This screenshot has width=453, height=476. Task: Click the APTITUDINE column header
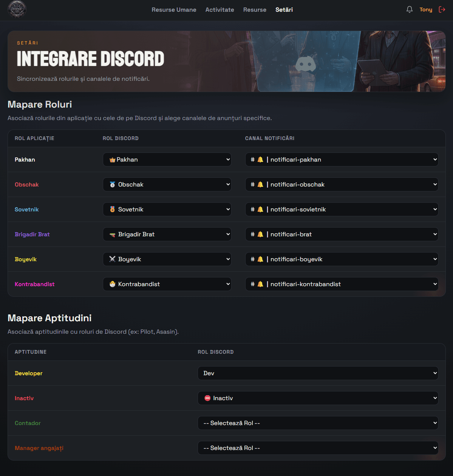(31, 352)
